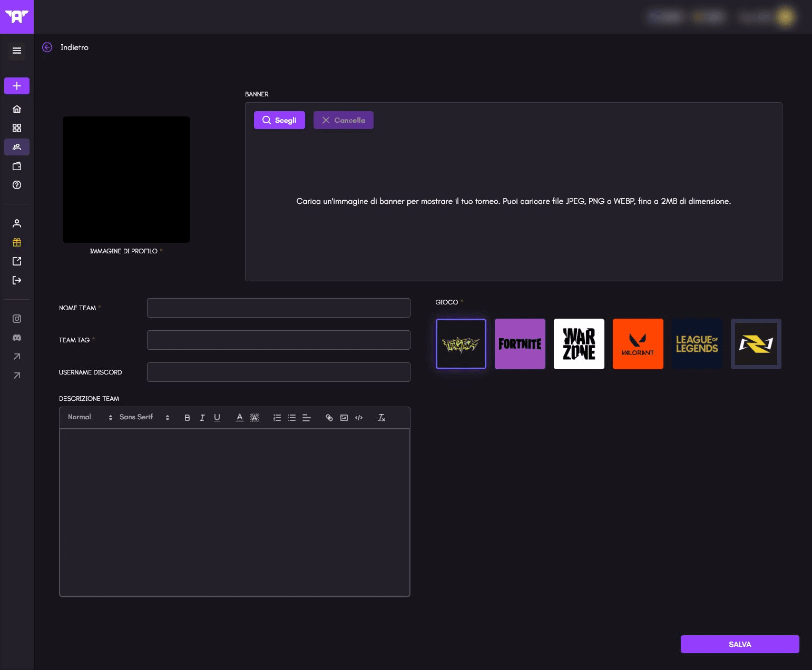Viewport: 812px width, 670px height.
Task: Insert a bulleted list in the editor
Action: point(292,418)
